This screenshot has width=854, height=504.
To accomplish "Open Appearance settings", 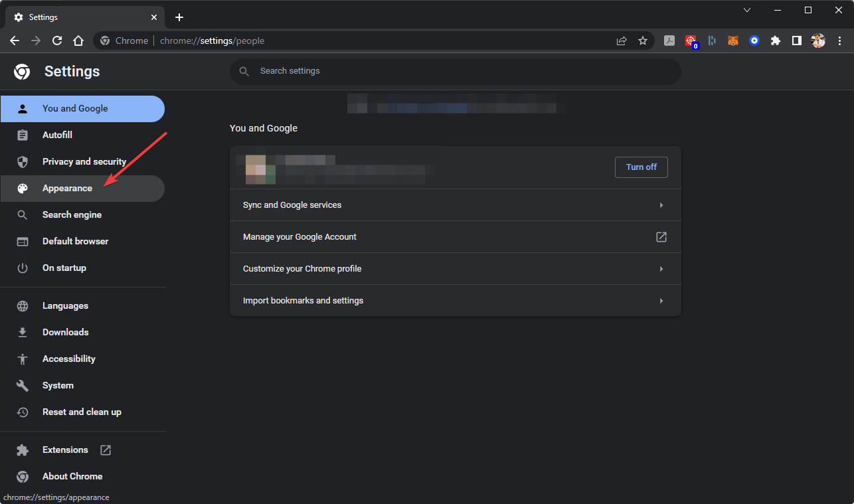I will tap(82, 189).
